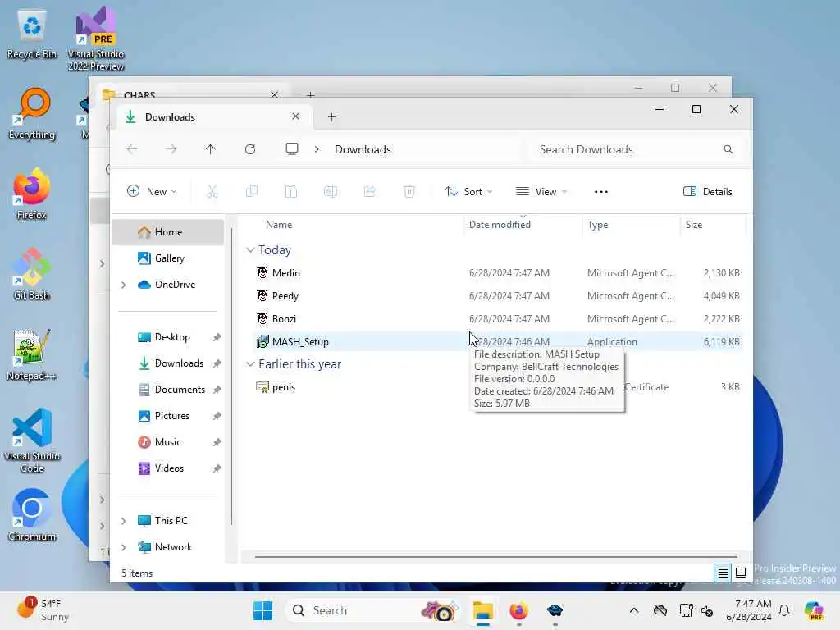Select Home in navigation pane
Image resolution: width=840 pixels, height=630 pixels.
coord(167,232)
